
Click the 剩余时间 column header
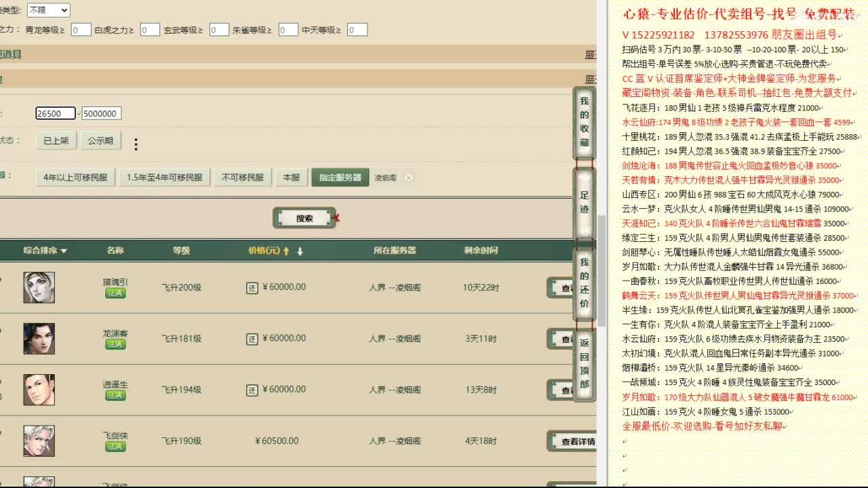click(481, 250)
